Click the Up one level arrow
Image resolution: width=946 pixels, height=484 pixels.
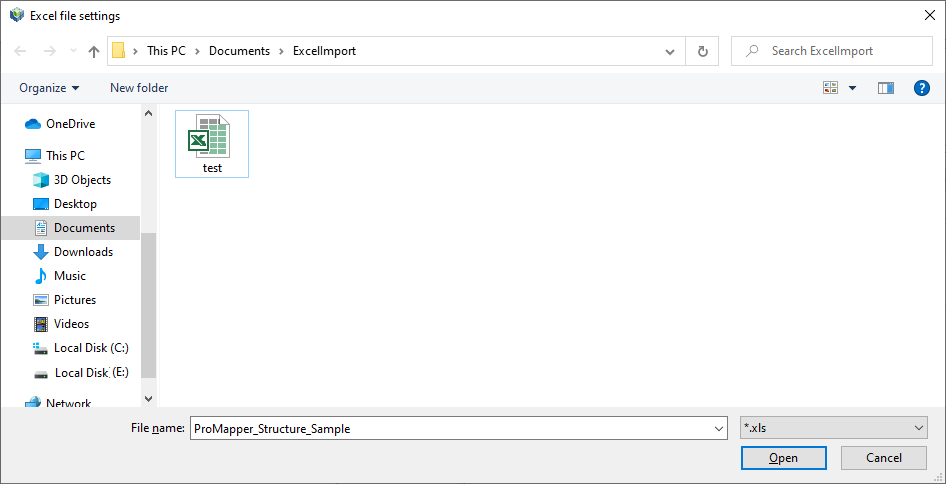(x=94, y=51)
